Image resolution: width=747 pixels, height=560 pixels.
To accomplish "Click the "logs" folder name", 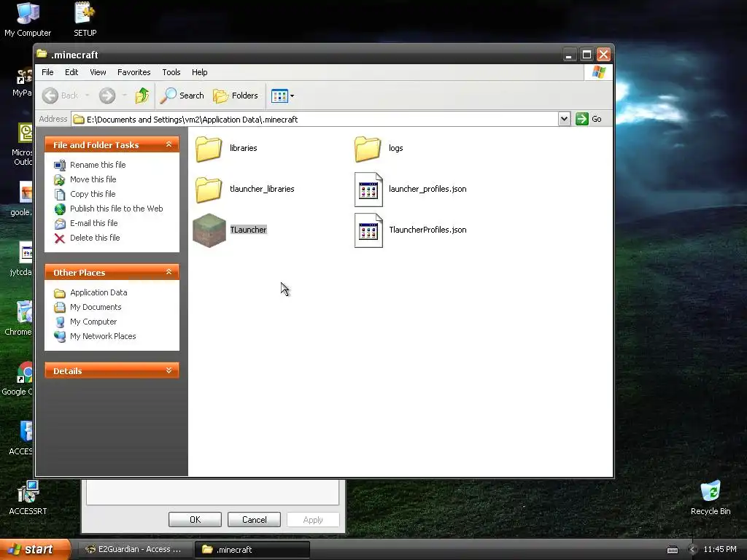I will click(395, 148).
